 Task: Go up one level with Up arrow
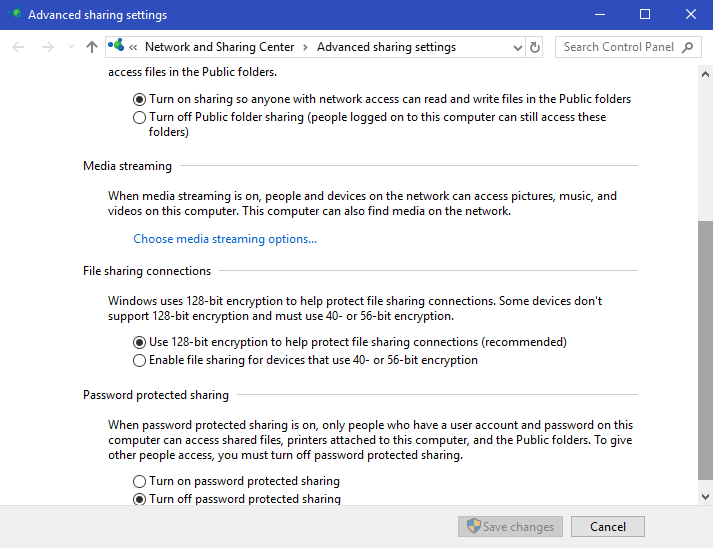(x=92, y=47)
